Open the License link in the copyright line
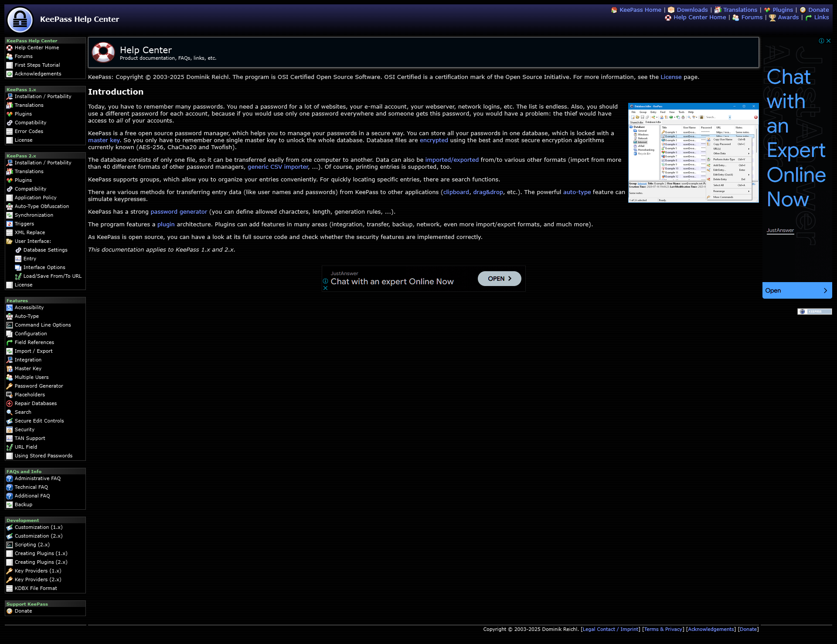Image resolution: width=837 pixels, height=644 pixels. point(670,77)
